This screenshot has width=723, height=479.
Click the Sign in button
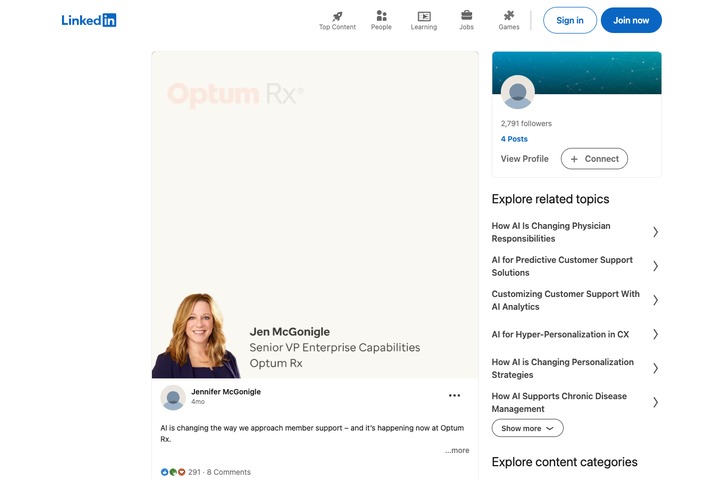pos(570,20)
